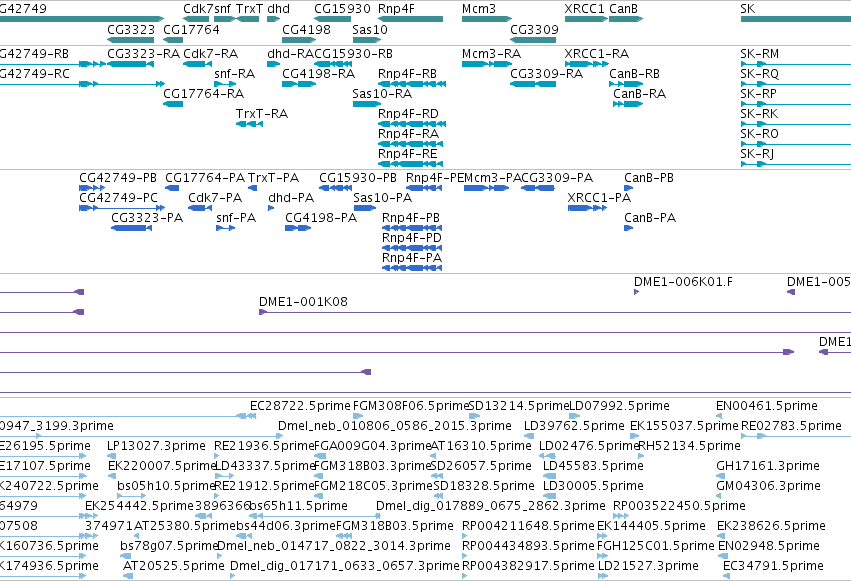Click the CG42749-PB protein label
The height and width of the screenshot is (581, 851).
(118, 178)
